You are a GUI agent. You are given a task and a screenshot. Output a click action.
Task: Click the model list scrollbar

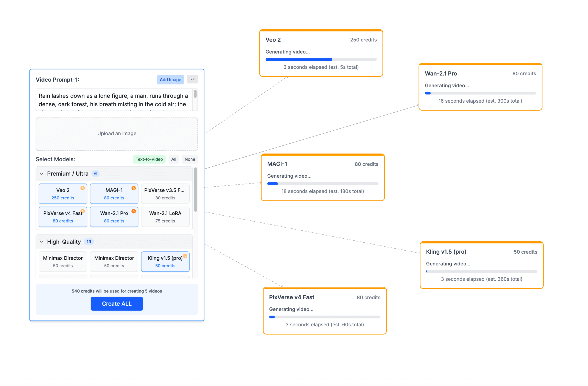[195, 190]
